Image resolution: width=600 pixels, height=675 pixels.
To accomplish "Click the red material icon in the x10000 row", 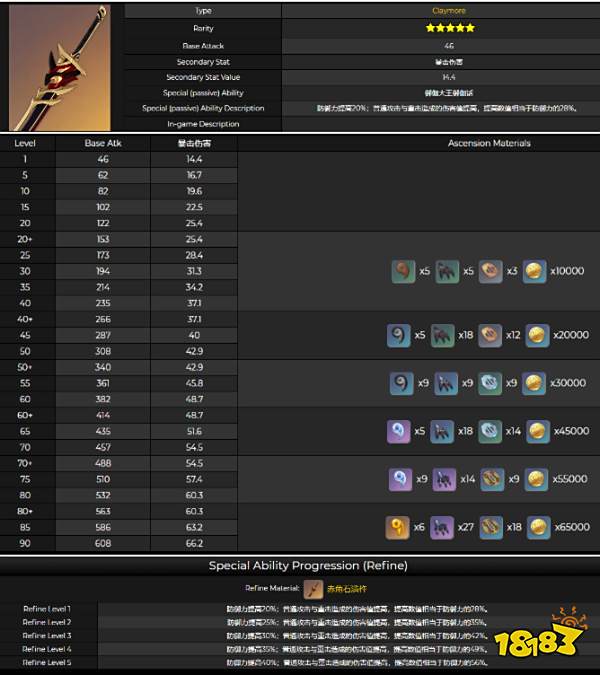I will pos(402,271).
